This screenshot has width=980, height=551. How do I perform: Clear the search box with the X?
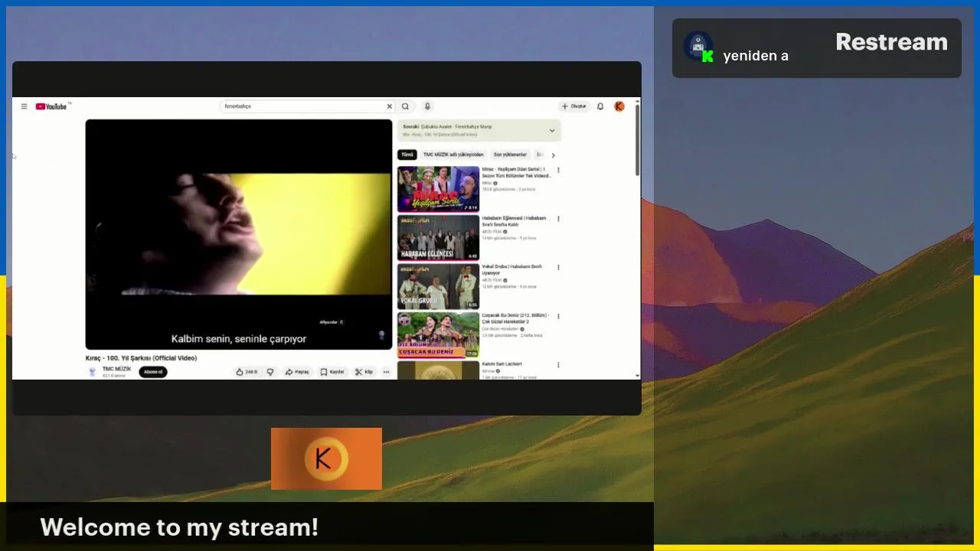pos(389,106)
